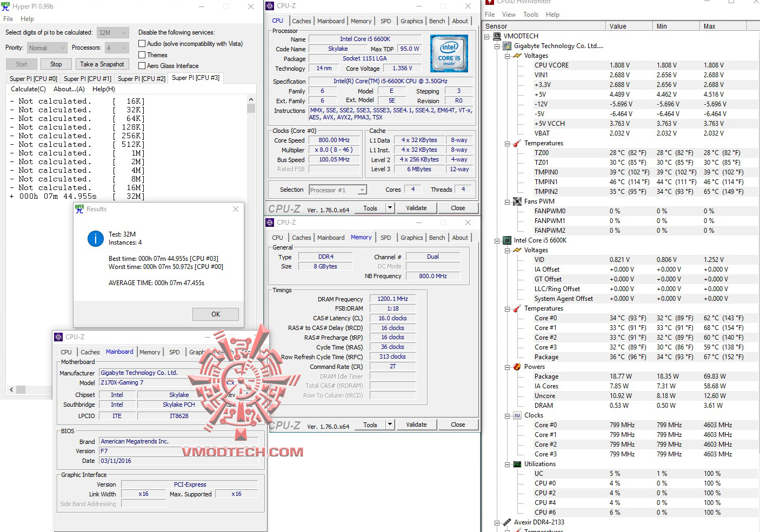Click the Fans PWM fan icon
The height and width of the screenshot is (532, 760).
click(517, 201)
